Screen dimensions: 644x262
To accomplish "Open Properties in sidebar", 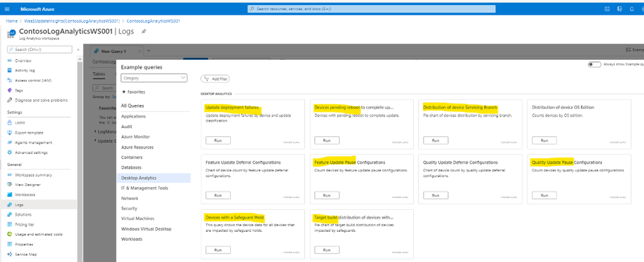I will coord(24,245).
